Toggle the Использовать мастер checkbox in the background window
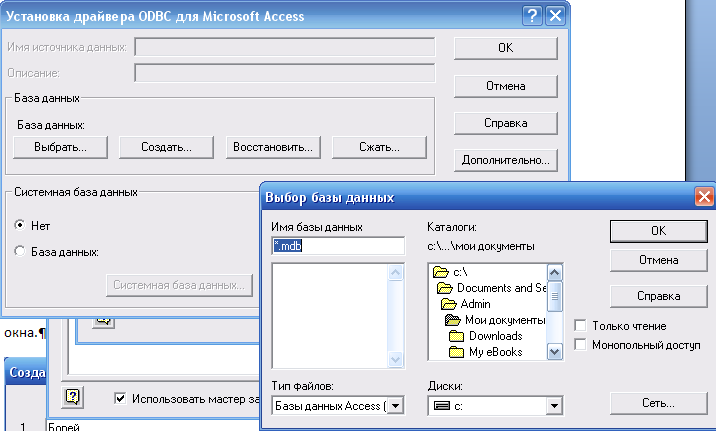This screenshot has height=431, width=716. coord(120,398)
